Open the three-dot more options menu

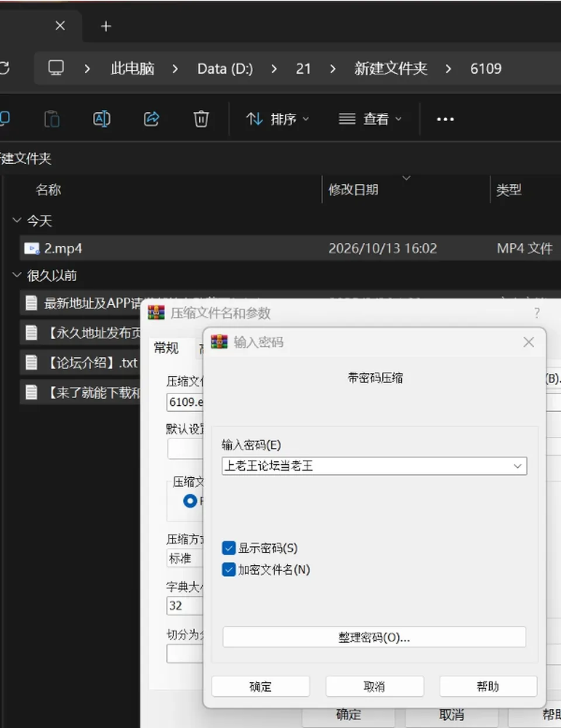[x=445, y=119]
